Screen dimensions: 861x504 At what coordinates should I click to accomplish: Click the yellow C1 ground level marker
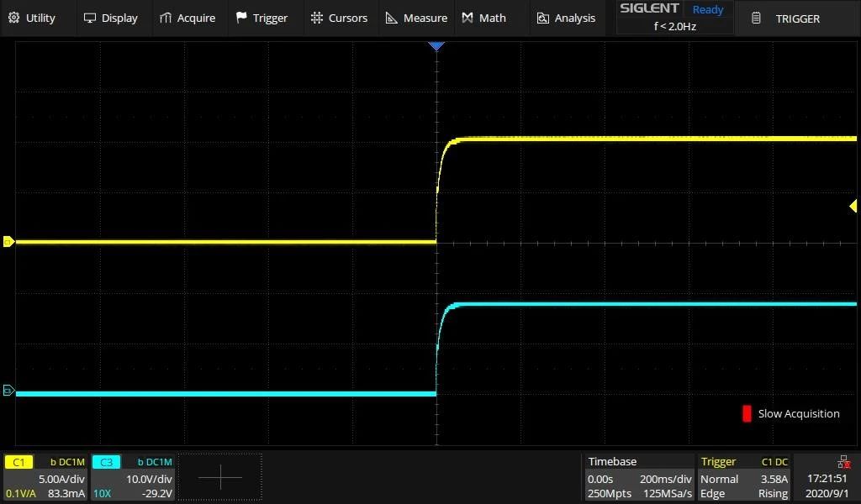click(x=8, y=242)
